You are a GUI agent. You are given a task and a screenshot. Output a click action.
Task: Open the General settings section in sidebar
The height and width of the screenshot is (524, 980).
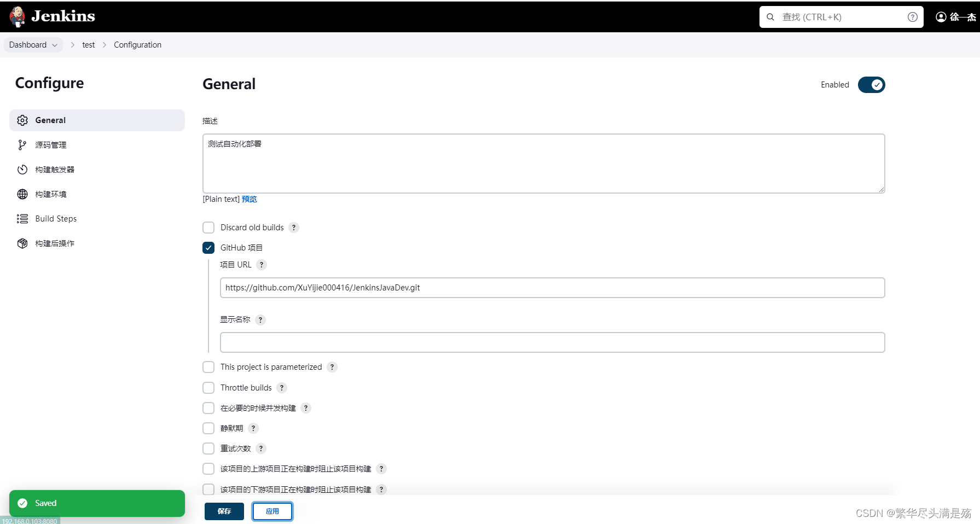tap(50, 120)
